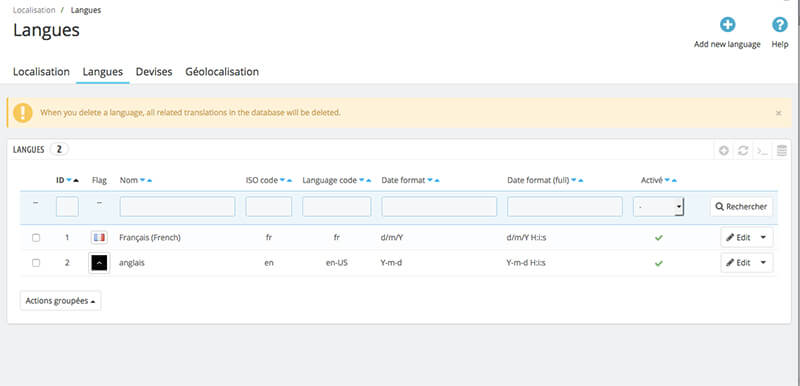Select the Langues tab
800x386 pixels.
pos(103,72)
